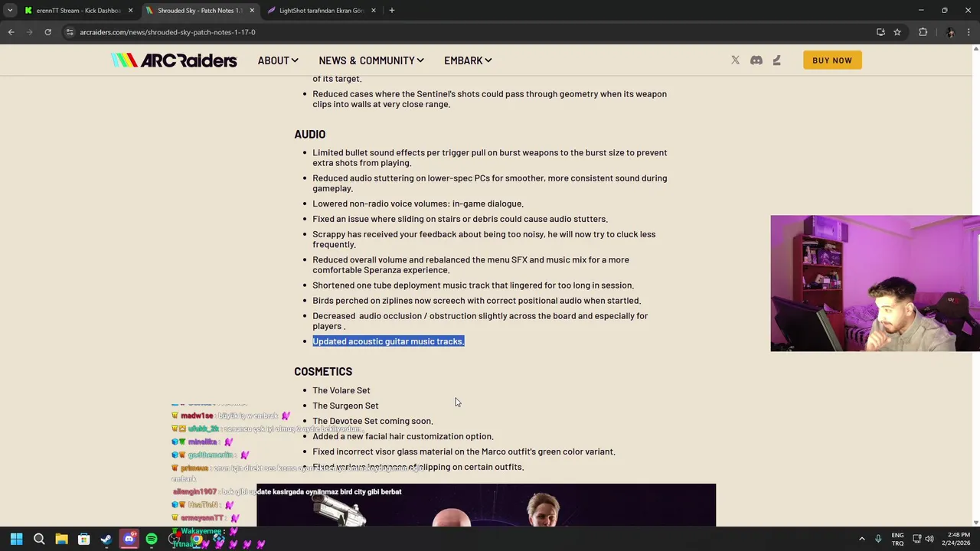Click 'Fixed incorrect visor glass material' bullet

pos(464,452)
